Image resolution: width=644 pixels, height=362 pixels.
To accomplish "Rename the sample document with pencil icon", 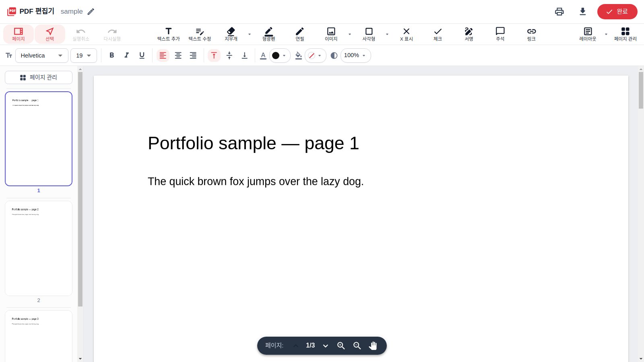I will (91, 12).
